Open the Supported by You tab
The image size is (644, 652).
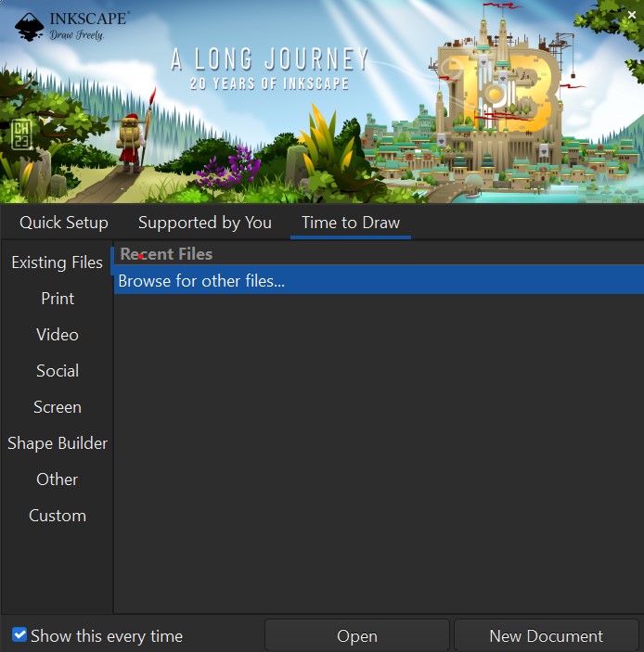pos(205,223)
